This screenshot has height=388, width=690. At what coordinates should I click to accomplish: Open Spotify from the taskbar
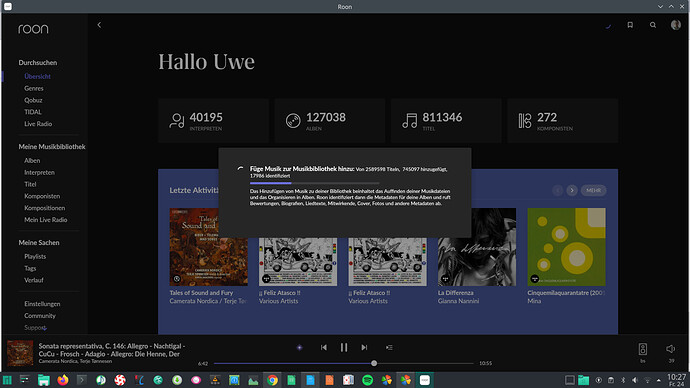367,380
